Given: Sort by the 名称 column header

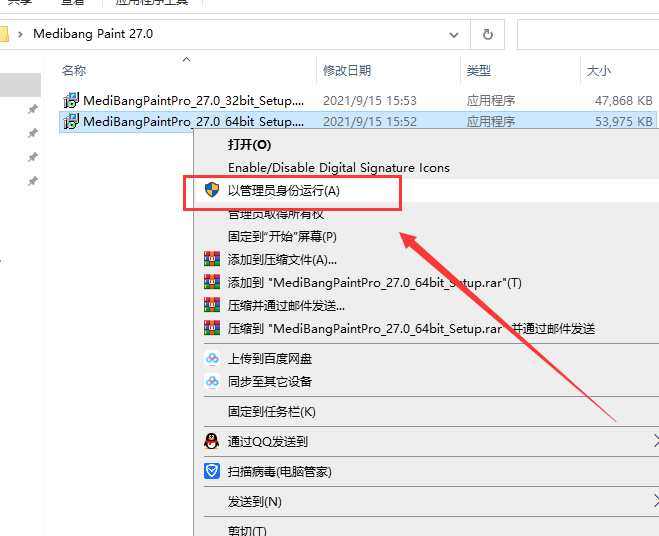Looking at the screenshot, I should point(74,70).
